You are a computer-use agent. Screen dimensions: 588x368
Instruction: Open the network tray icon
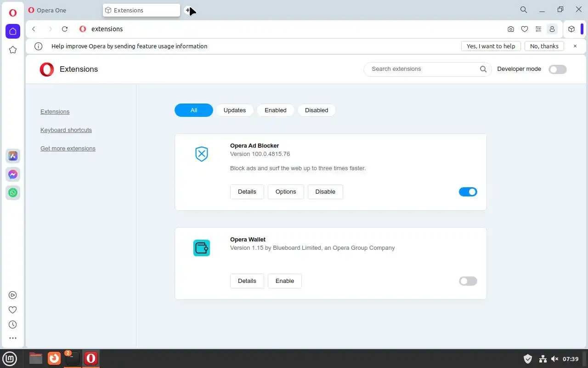coord(543,359)
